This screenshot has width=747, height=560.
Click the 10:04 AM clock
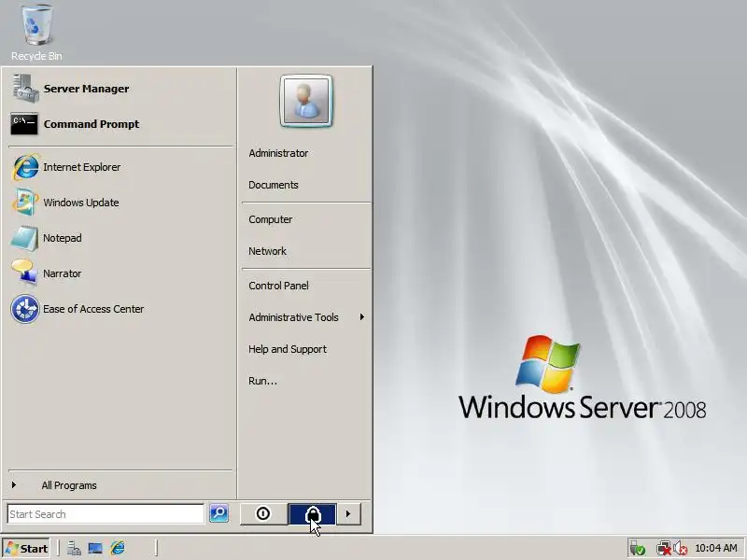(x=716, y=549)
